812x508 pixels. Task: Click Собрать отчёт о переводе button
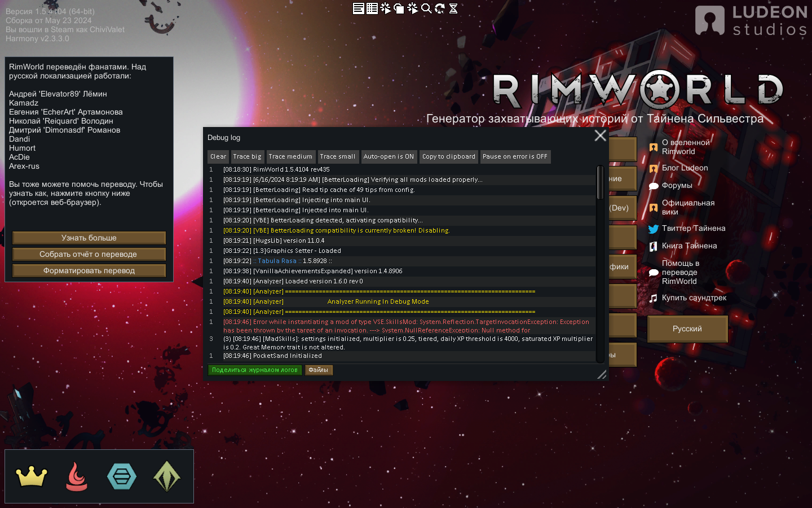(89, 255)
